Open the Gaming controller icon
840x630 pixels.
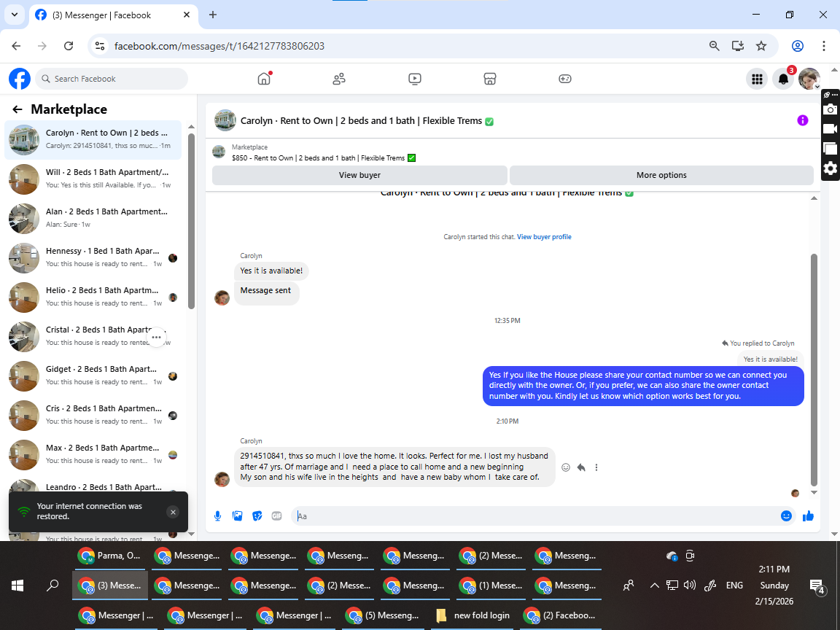click(x=564, y=79)
